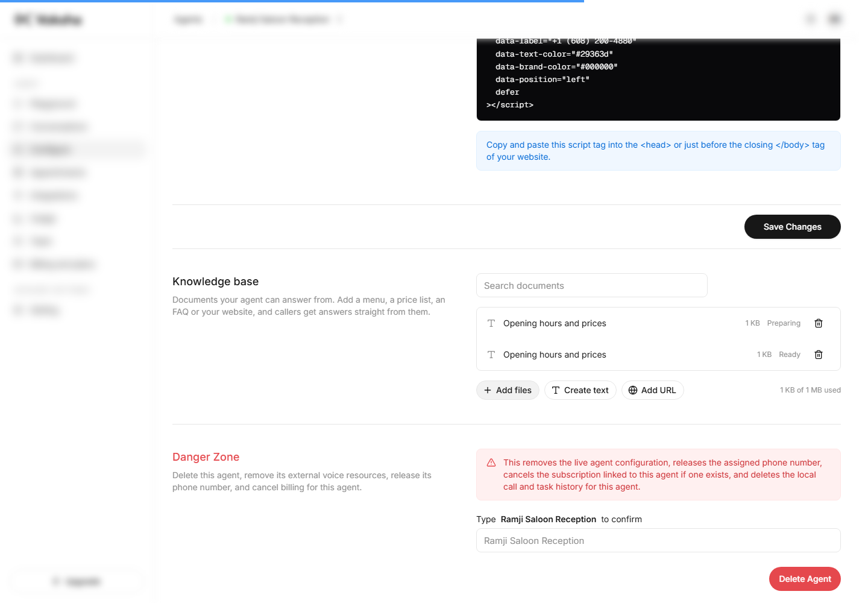The width and height of the screenshot is (868, 603).
Task: Save the agent configuration changes
Action: tap(793, 227)
